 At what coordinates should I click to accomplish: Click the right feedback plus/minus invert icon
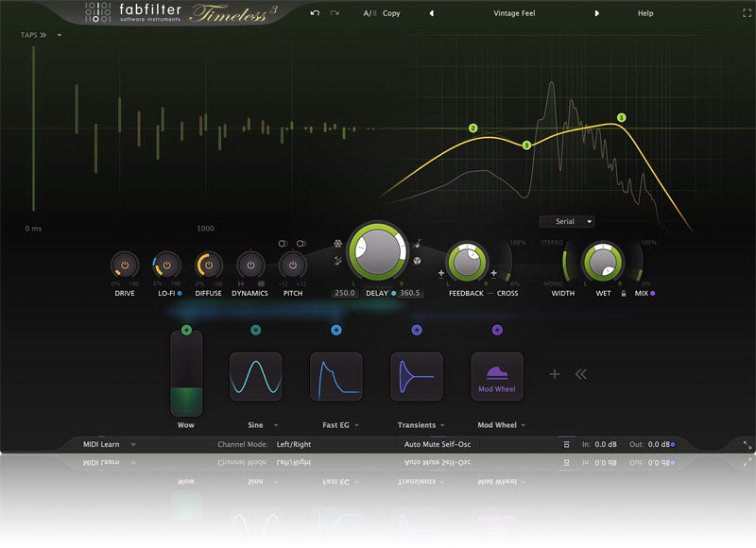click(x=493, y=274)
